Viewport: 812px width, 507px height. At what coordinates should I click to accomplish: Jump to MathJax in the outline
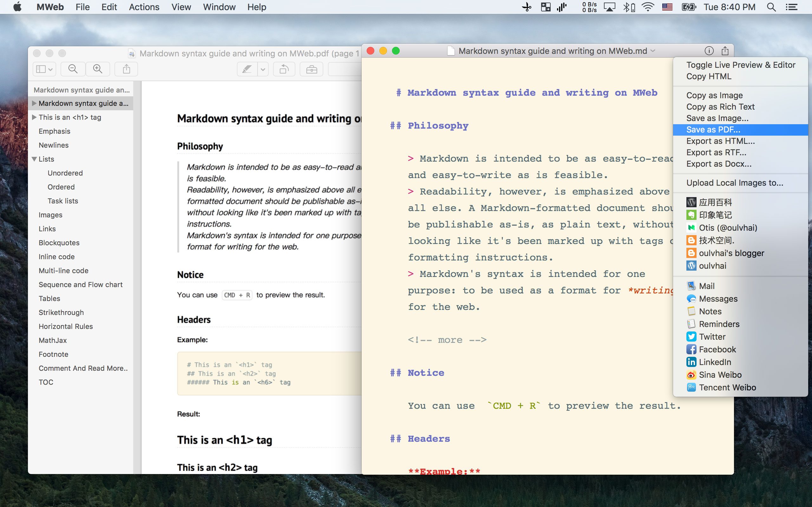coord(53,340)
